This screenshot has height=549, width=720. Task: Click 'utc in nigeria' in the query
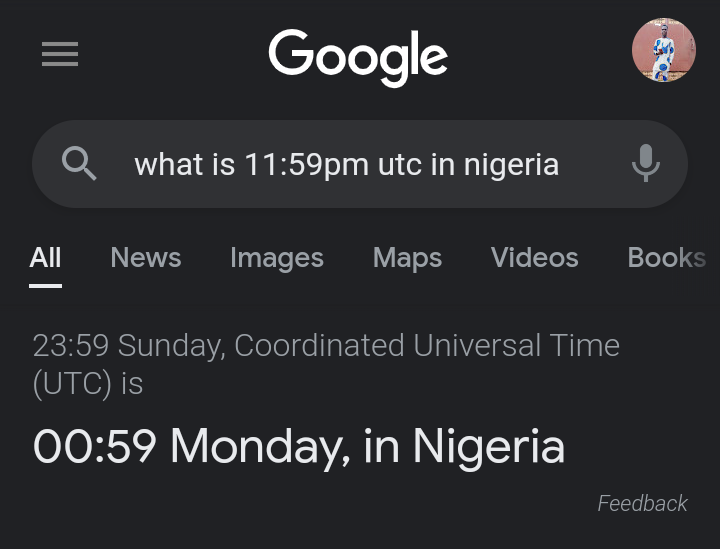pyautogui.click(x=467, y=164)
